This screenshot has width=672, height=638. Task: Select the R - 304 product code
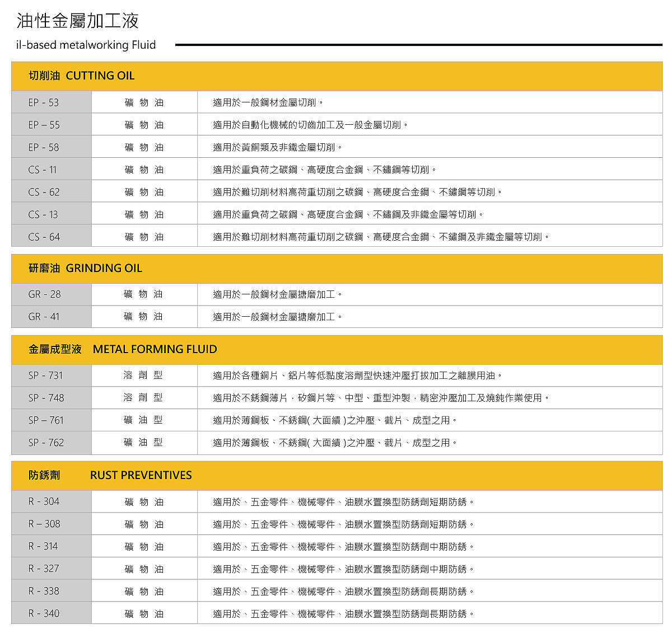[x=44, y=501]
